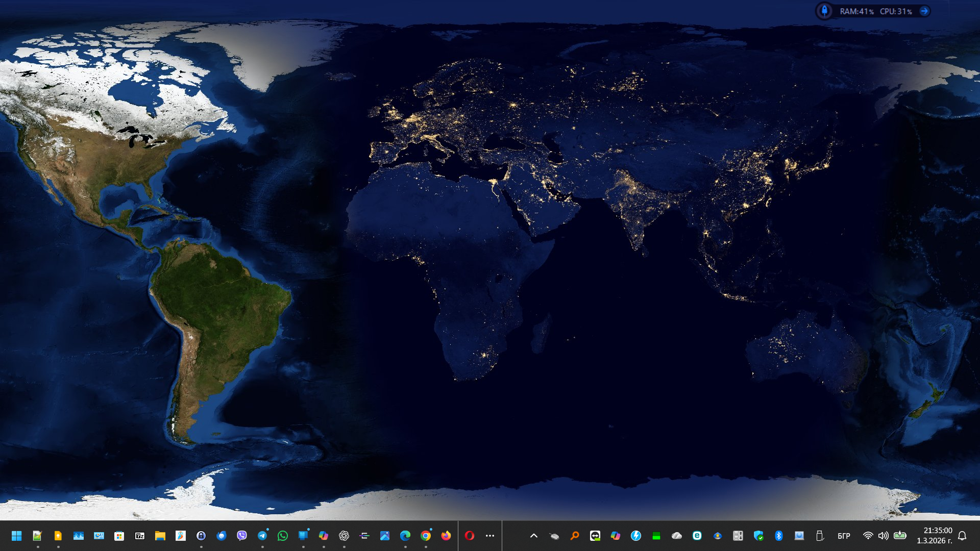Click the RAM/CPU widget arrow button
980x551 pixels.
click(x=924, y=11)
